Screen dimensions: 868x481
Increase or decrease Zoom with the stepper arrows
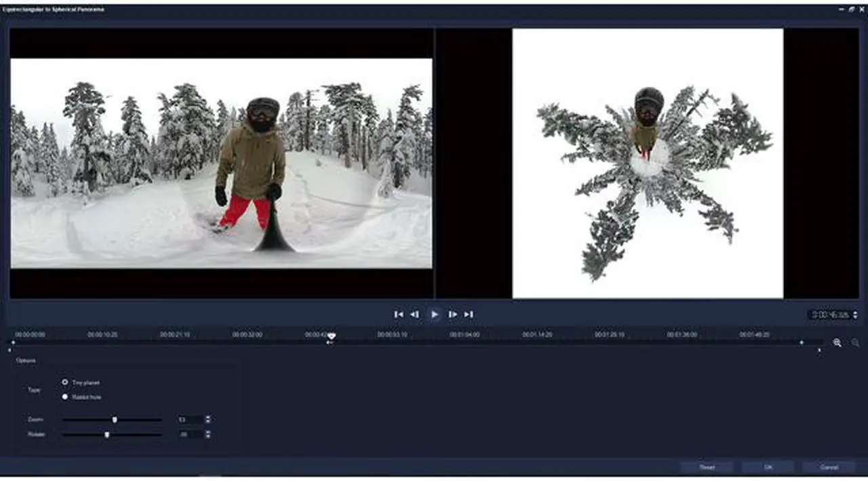click(208, 420)
